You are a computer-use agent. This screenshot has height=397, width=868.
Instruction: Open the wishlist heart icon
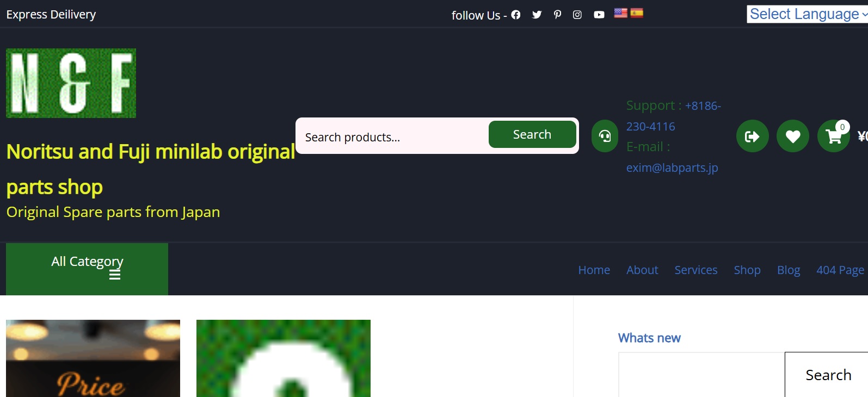[793, 136]
